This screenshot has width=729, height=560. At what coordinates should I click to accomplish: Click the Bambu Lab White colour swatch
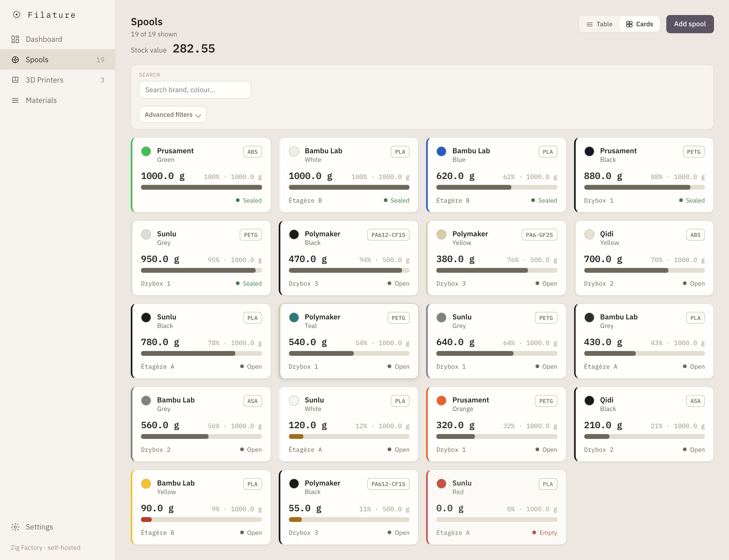pyautogui.click(x=294, y=151)
